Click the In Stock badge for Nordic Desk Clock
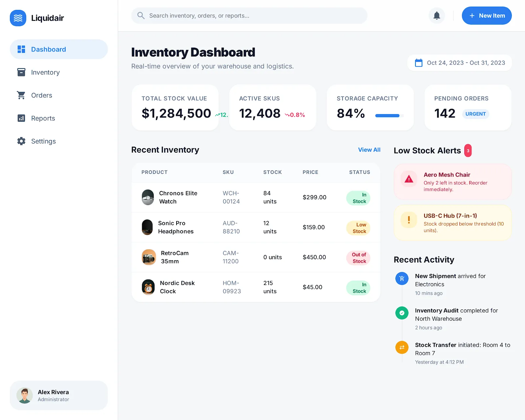 (358, 288)
